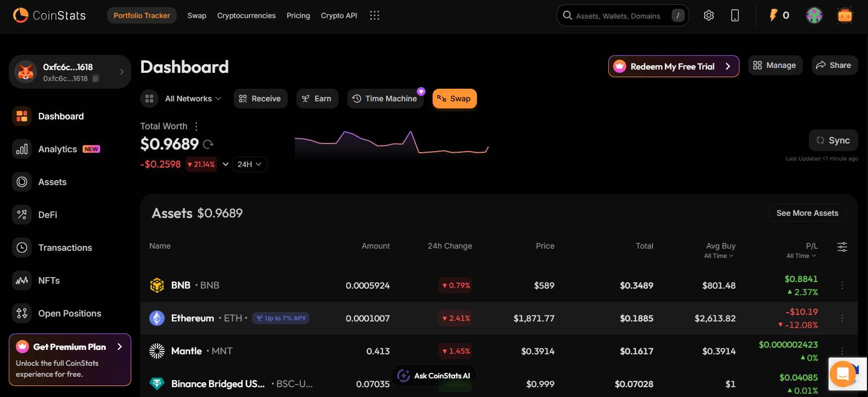Click the MetaMask fox wallet icon
The image size is (868, 397).
[26, 72]
